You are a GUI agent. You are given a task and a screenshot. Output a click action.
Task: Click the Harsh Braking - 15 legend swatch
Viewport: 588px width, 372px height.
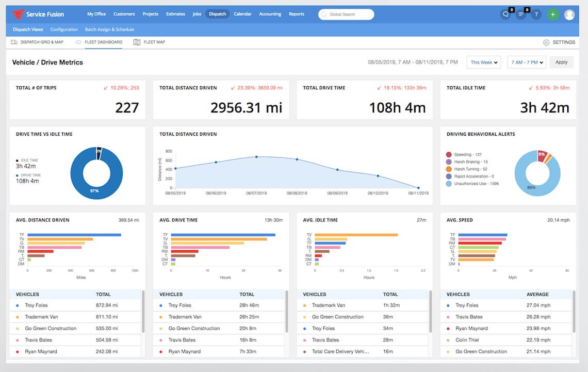(449, 161)
